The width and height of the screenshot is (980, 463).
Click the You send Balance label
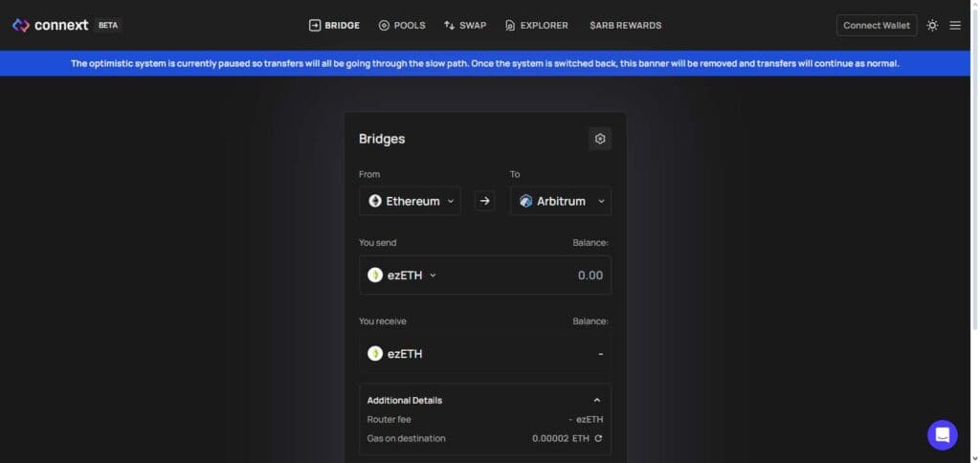point(590,242)
